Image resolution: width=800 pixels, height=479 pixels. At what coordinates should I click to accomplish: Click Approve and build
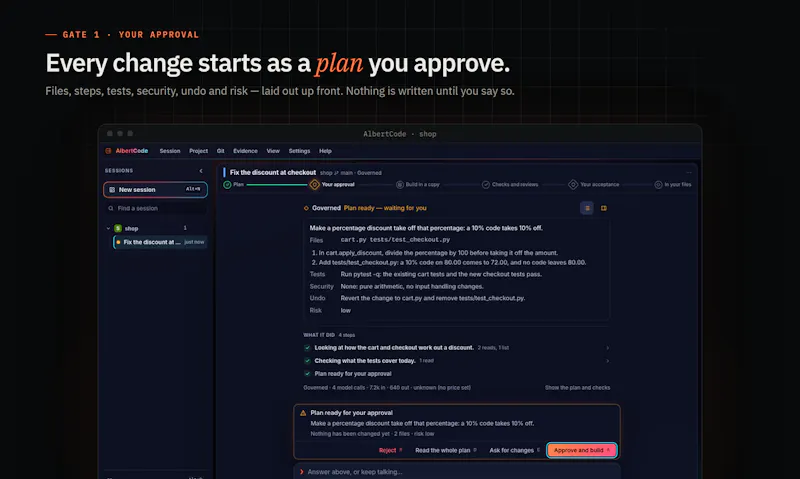tap(582, 450)
